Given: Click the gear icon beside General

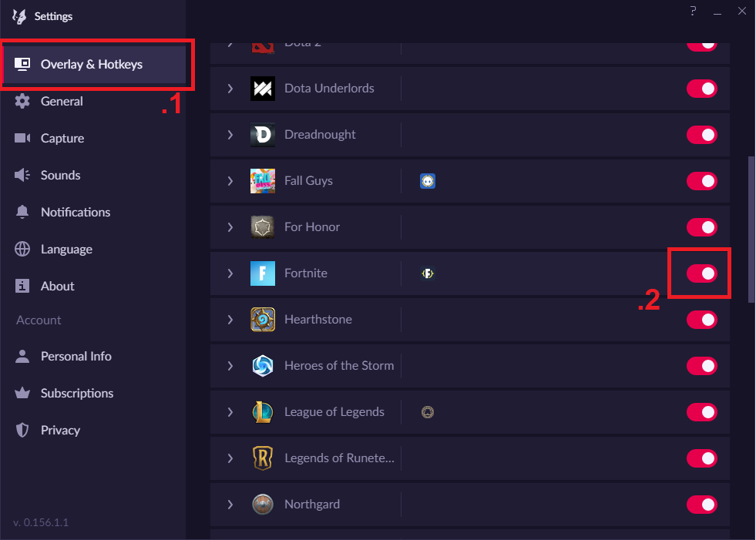Looking at the screenshot, I should click(22, 101).
